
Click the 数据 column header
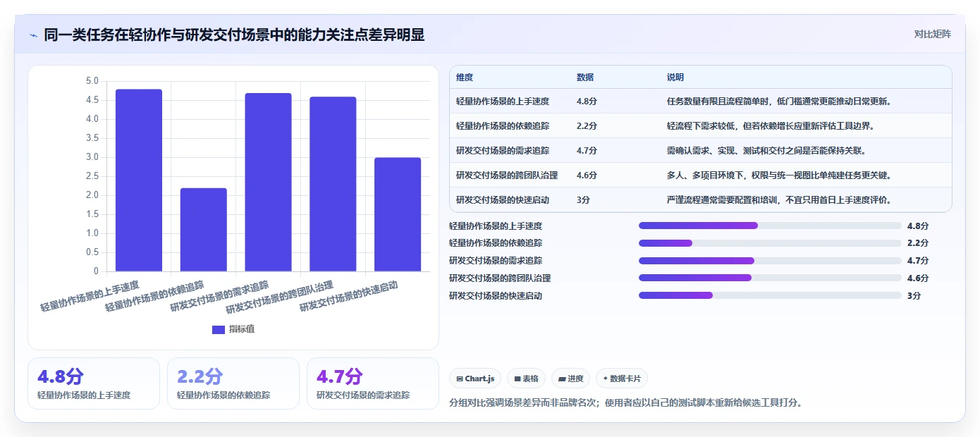tap(585, 78)
